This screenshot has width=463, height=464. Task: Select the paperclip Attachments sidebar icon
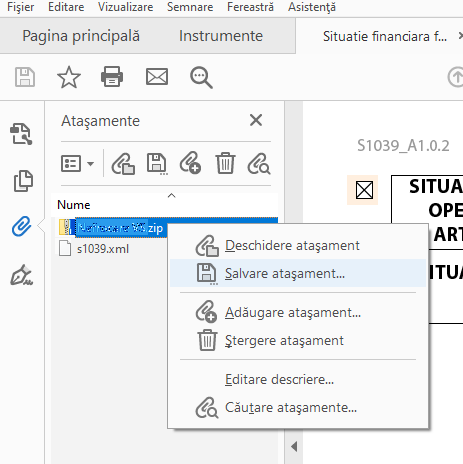pos(22,226)
